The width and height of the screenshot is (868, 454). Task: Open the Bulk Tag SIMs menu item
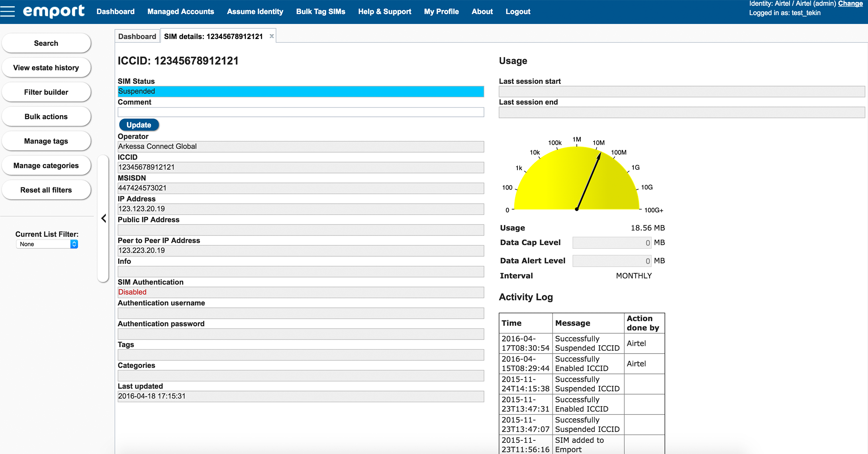320,12
